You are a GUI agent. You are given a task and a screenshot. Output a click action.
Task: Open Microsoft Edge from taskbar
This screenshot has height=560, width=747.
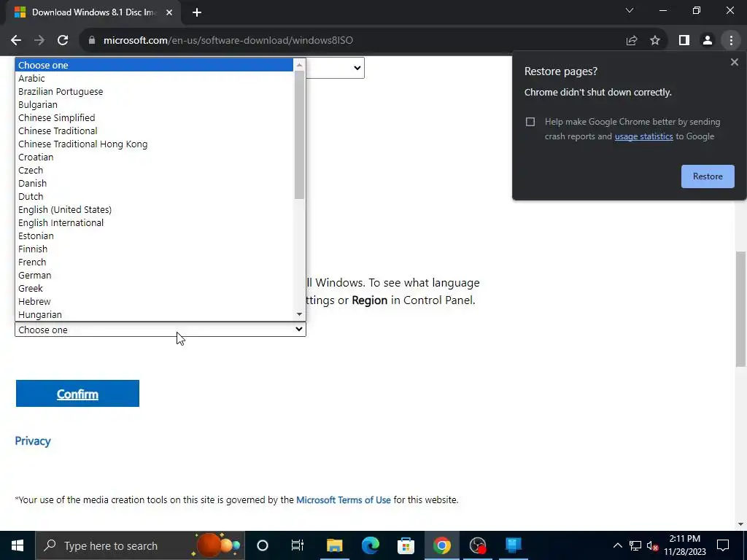370,545
